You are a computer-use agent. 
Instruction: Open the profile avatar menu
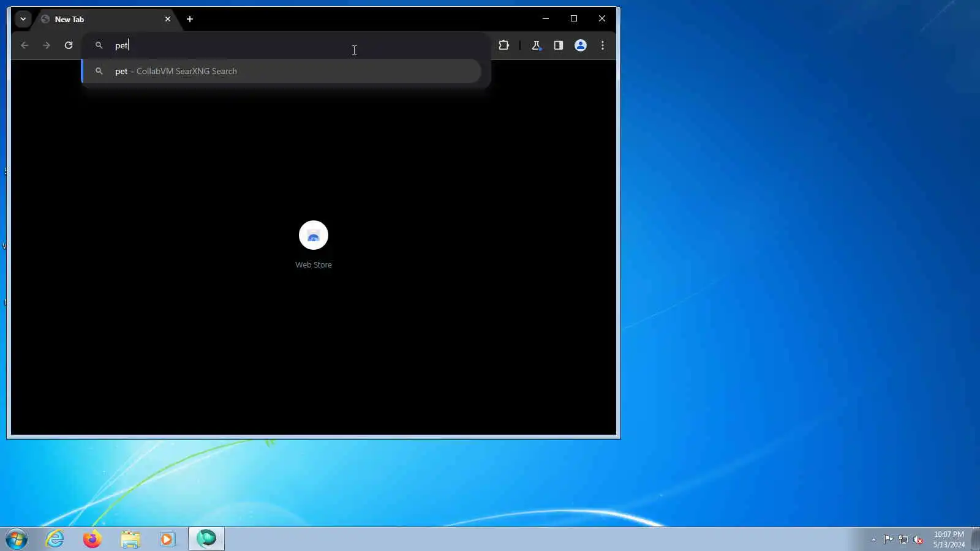pos(580,45)
